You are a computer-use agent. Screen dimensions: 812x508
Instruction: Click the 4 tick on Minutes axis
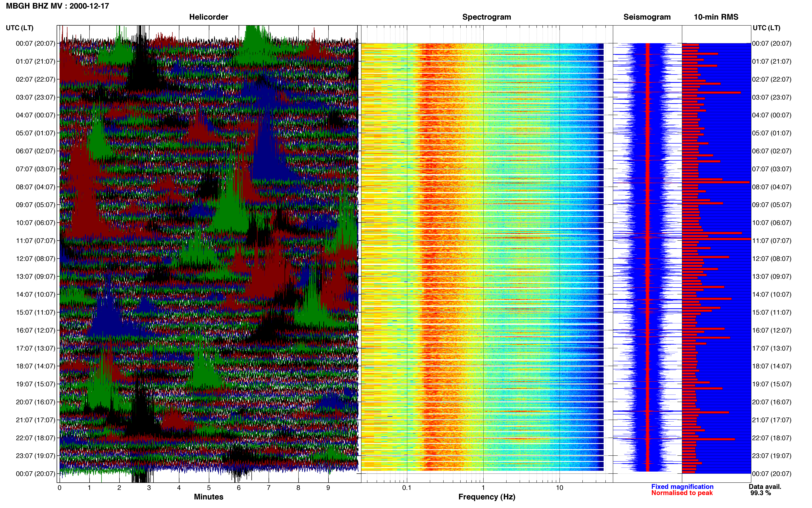[x=179, y=488]
